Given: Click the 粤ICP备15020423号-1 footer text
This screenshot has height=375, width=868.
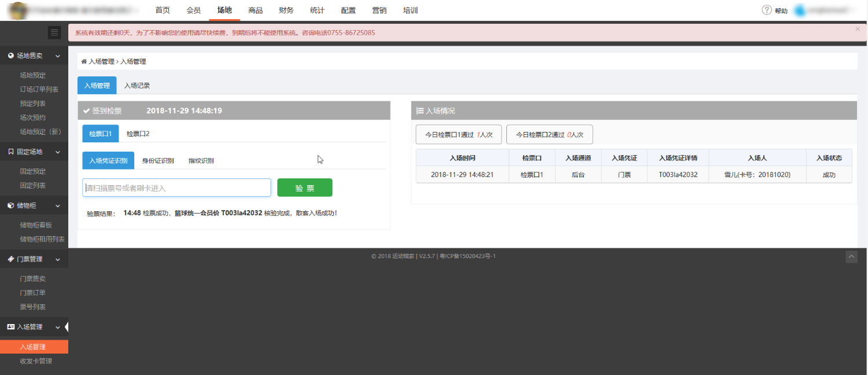Looking at the screenshot, I should [x=468, y=256].
